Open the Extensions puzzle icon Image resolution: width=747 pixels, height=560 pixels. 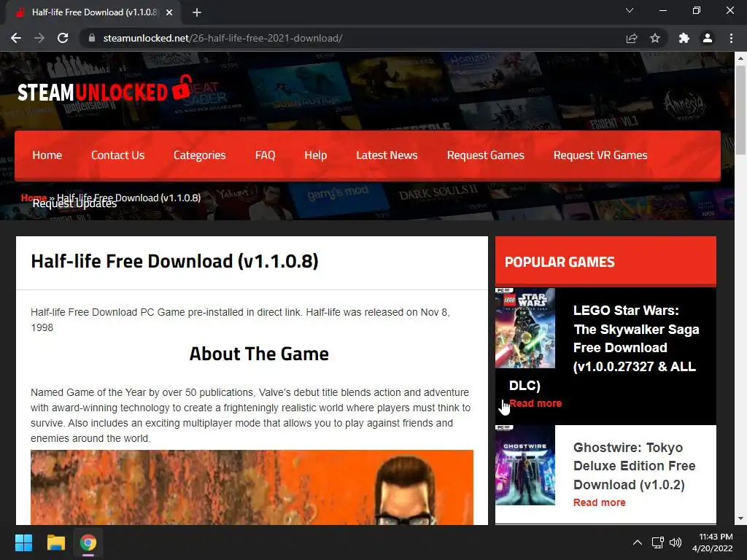click(684, 38)
